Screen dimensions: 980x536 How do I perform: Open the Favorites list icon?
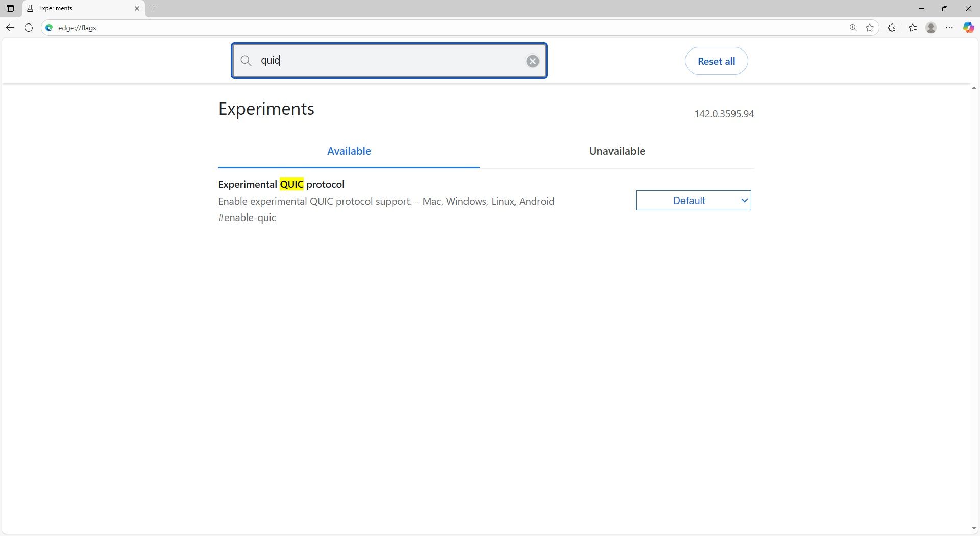click(913, 28)
